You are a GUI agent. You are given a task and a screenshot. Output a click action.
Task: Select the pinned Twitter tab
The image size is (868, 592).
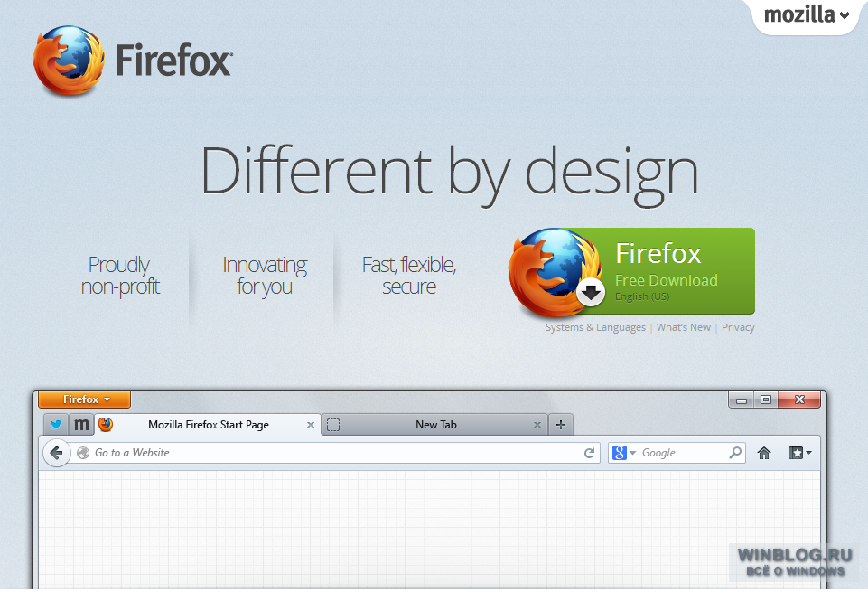click(56, 425)
